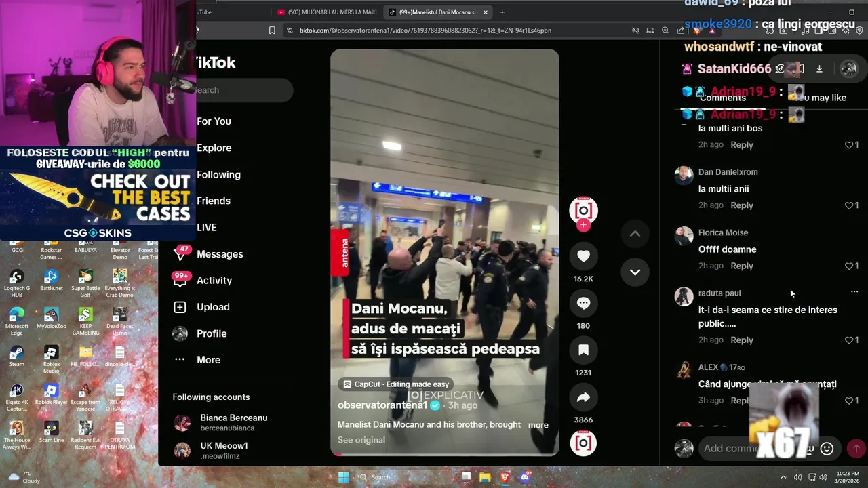
Task: Reply to the la multi ani bos comment
Action: pyautogui.click(x=742, y=144)
